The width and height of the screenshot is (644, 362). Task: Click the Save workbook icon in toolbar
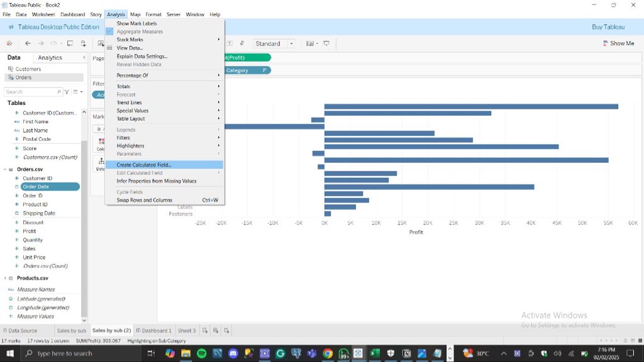(70, 43)
